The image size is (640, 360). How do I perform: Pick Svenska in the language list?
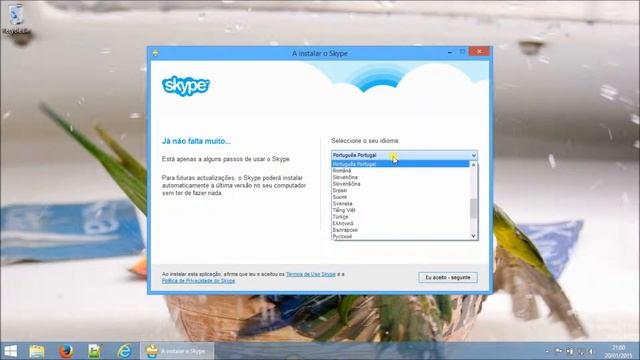(x=400, y=203)
